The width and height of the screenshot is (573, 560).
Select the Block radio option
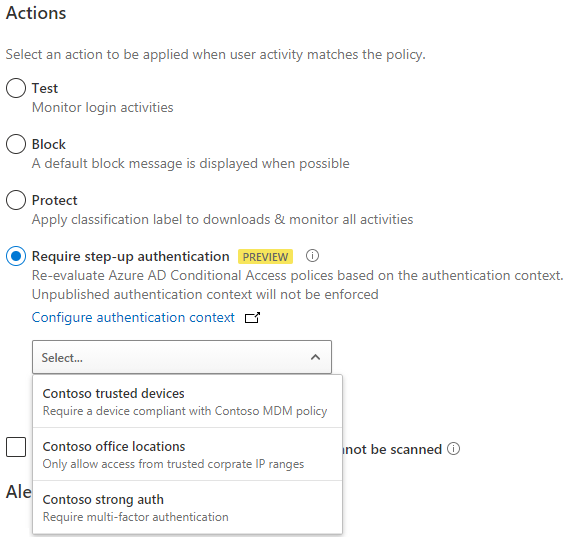click(16, 144)
